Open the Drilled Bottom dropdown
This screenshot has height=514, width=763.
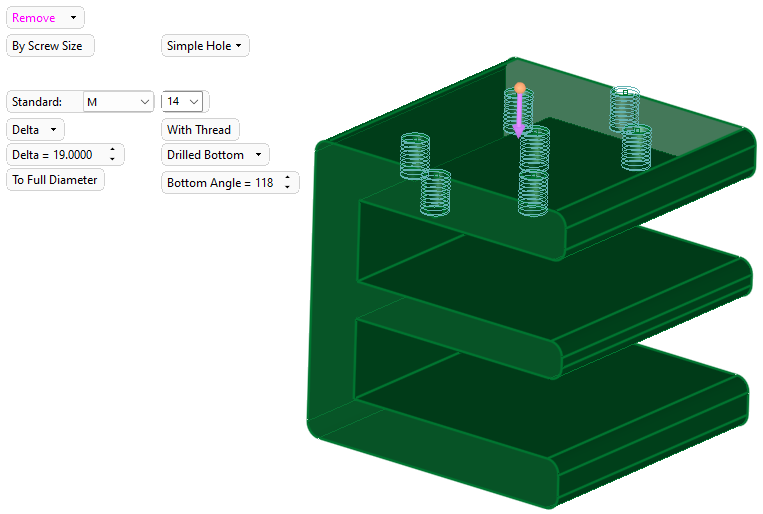pyautogui.click(x=215, y=155)
